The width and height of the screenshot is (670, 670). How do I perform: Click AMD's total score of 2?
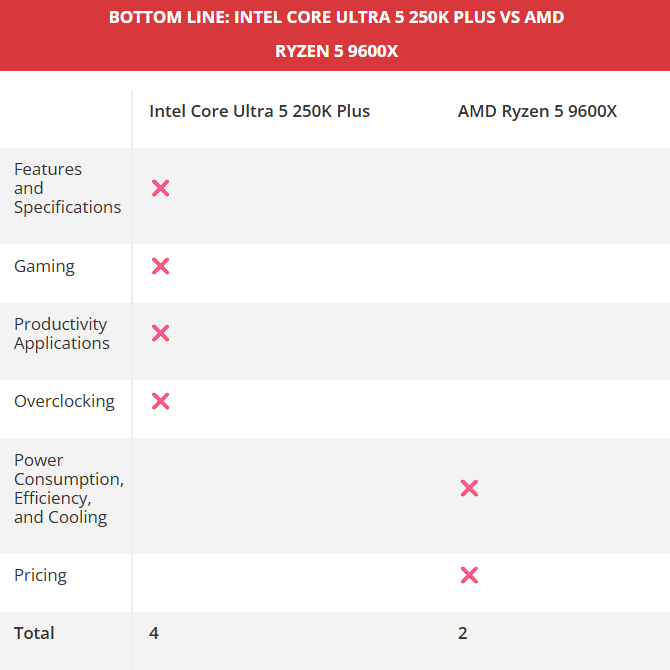(x=463, y=633)
